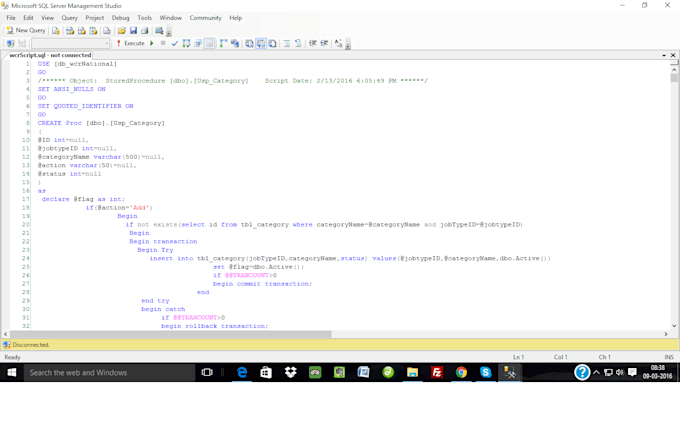Open Skype from the taskbar
This screenshot has width=680, height=423.
(485, 373)
